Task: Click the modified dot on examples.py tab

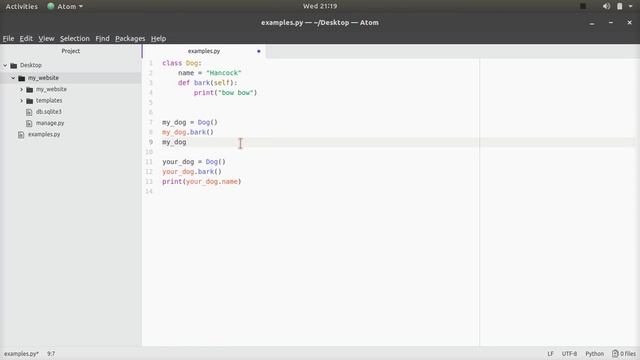Action: click(259, 51)
